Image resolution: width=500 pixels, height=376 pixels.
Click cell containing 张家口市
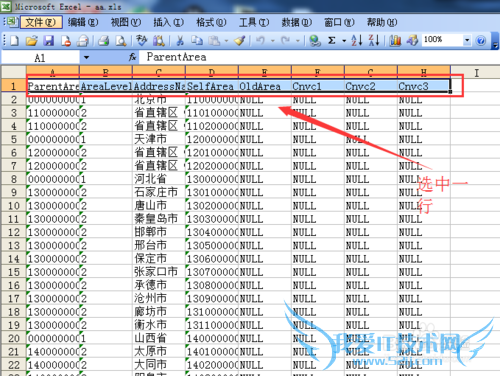(x=159, y=272)
